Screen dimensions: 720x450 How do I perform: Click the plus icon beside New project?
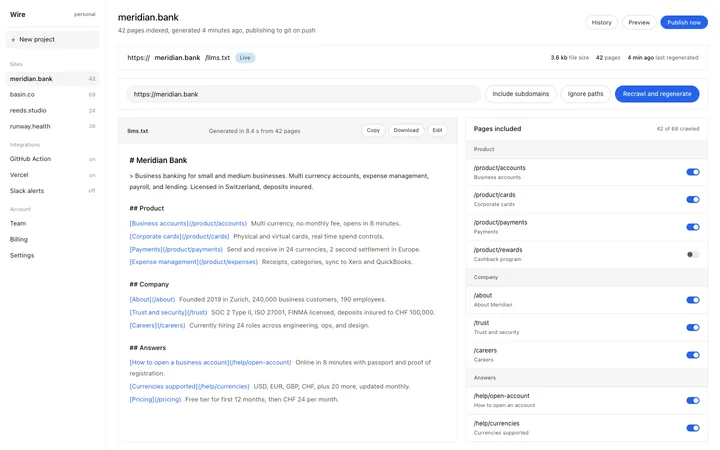point(13,40)
